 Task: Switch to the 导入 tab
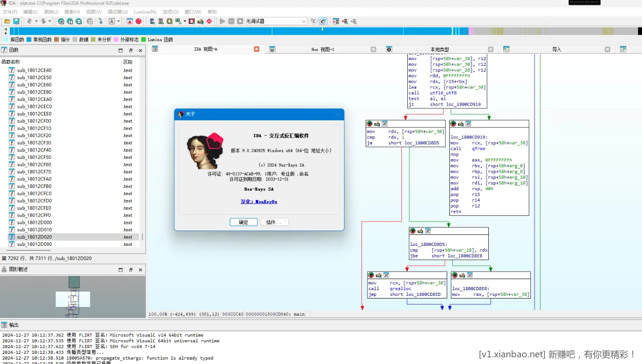[x=557, y=50]
